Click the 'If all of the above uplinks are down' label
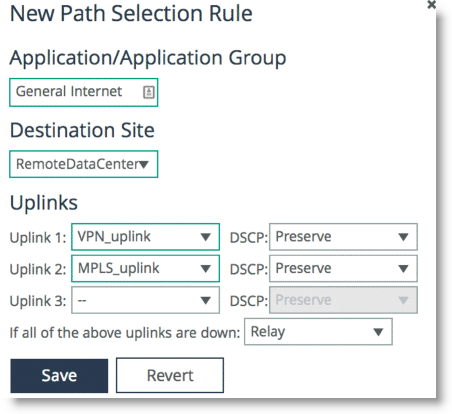 tap(125, 333)
